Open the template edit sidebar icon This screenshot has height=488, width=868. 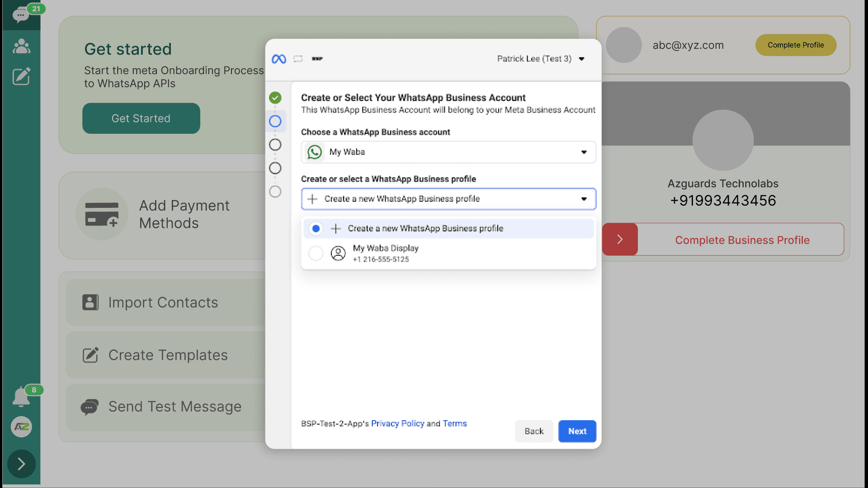tap(21, 76)
